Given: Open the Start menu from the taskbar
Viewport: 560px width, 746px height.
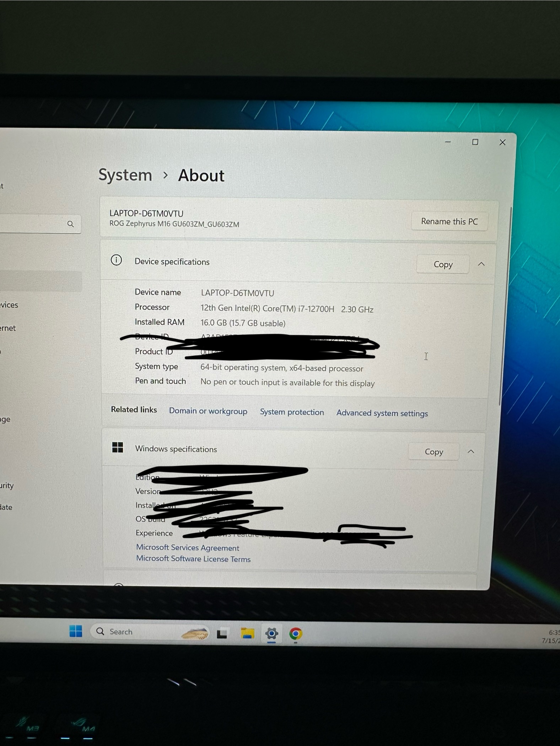Looking at the screenshot, I should [x=76, y=631].
